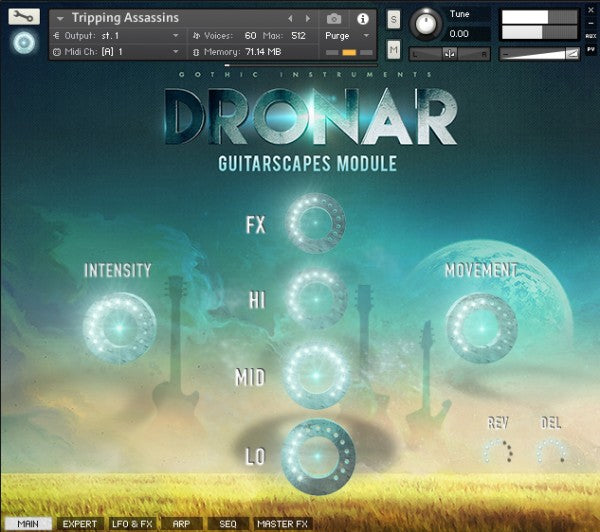Open the LFO & FX tab

point(132,524)
